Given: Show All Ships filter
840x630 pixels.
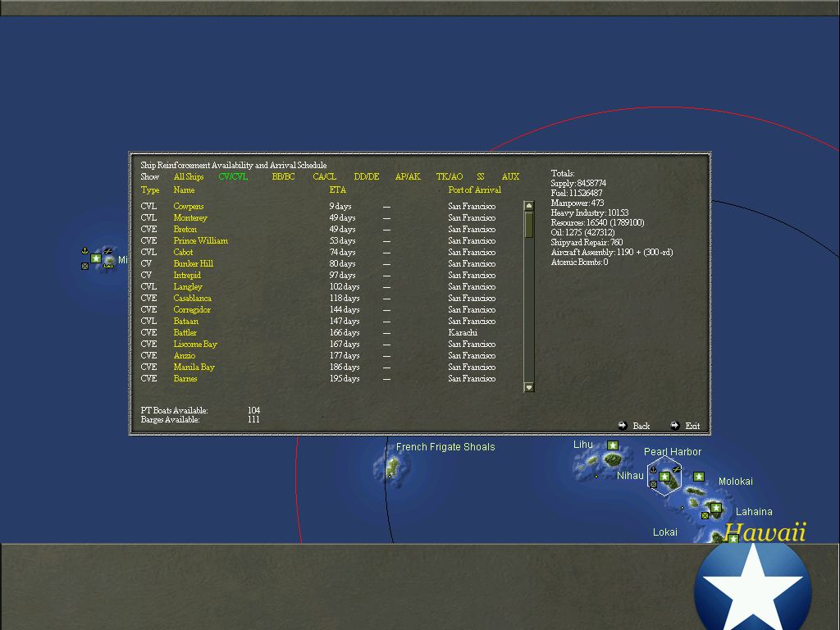Looking at the screenshot, I should 189,177.
